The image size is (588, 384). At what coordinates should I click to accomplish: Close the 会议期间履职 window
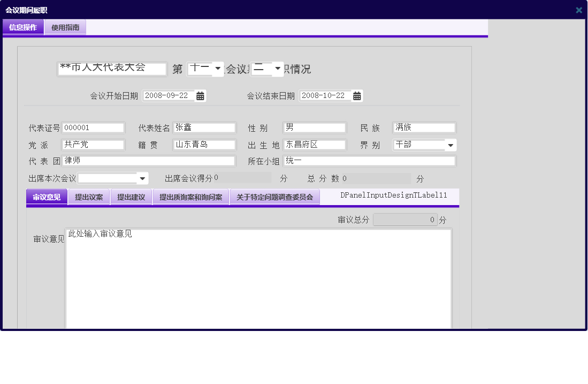(x=578, y=10)
